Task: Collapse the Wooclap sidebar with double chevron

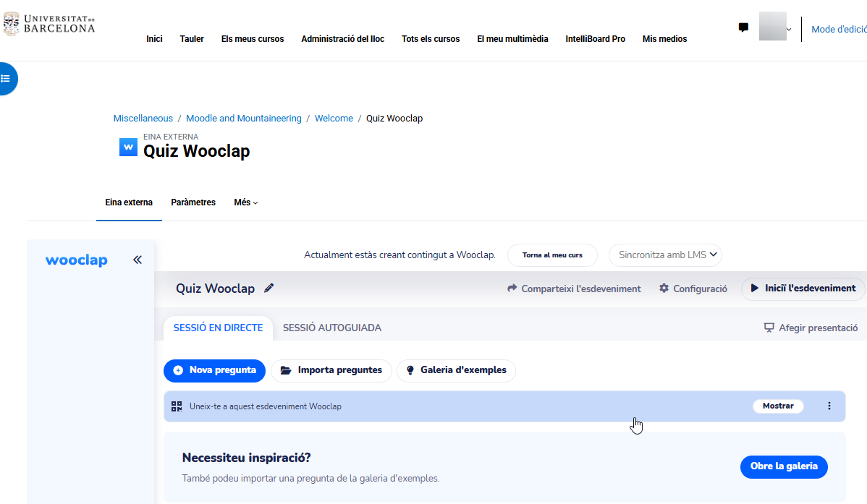Action: pos(137,260)
